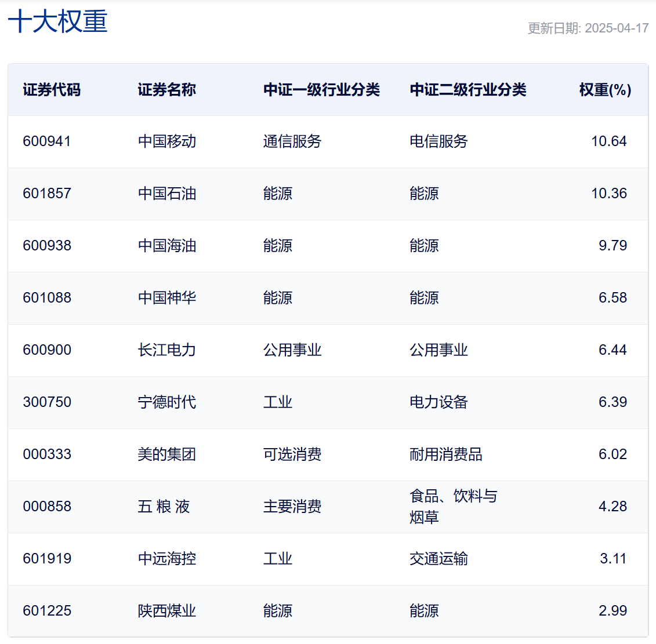Select stock code 600941
The width and height of the screenshot is (656, 644).
tap(47, 141)
